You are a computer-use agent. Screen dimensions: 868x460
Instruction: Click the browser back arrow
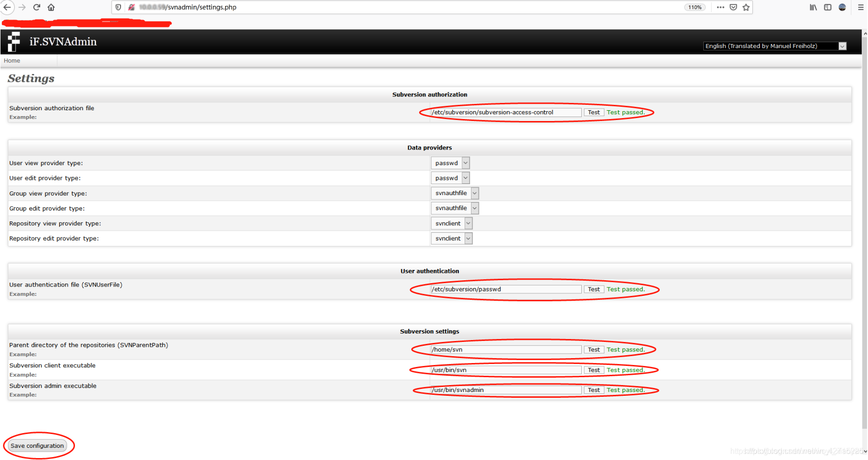click(x=8, y=7)
